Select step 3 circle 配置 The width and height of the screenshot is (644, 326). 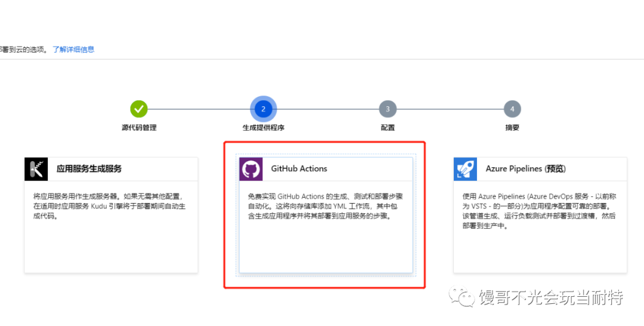point(388,109)
